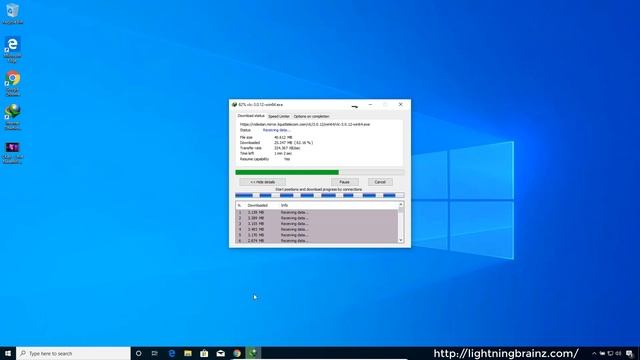Open Chrome from the taskbar
This screenshot has width=640, height=360.
point(237,353)
